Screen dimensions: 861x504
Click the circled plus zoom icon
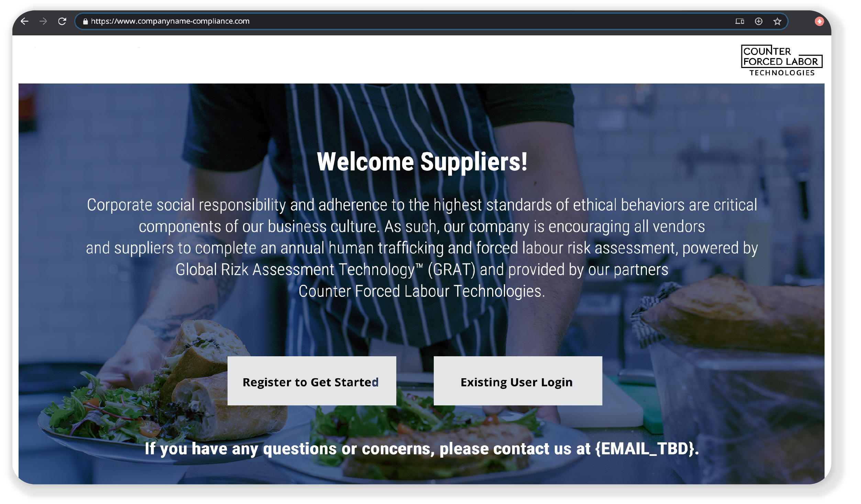(759, 21)
